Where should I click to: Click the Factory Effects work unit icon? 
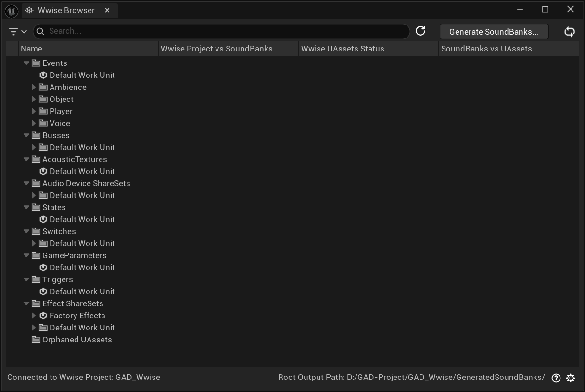click(x=43, y=316)
